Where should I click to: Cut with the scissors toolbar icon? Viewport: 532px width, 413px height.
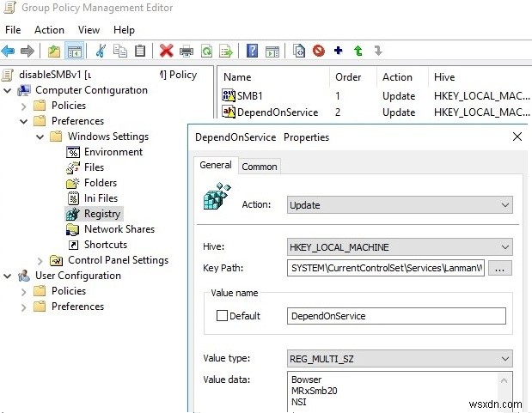coord(101,51)
